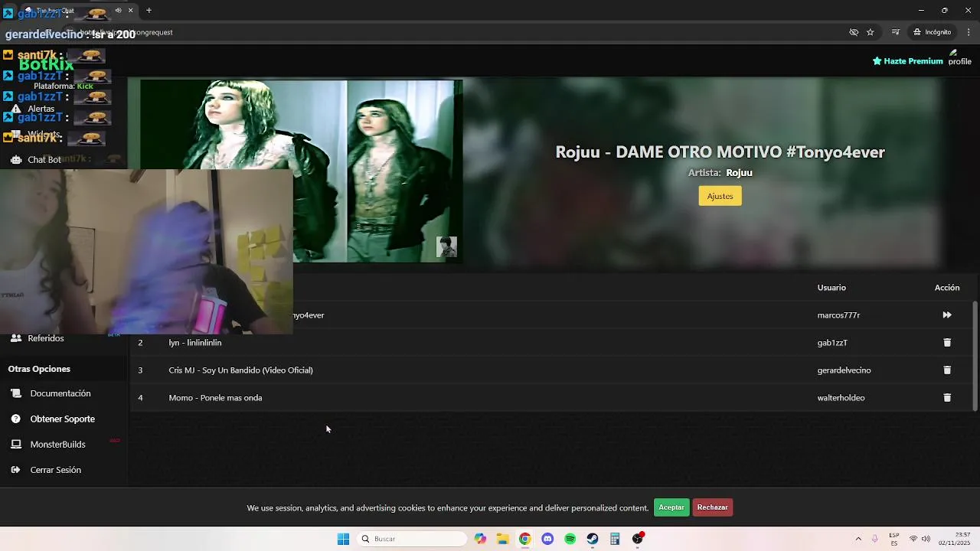Screen dimensions: 980x551
Task: Click the Documentación book icon
Action: [16, 393]
